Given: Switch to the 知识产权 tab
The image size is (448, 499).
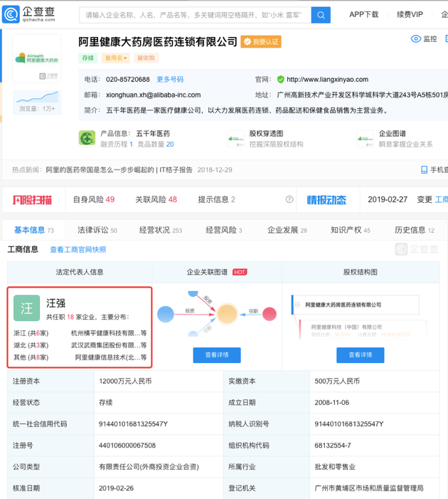Looking at the screenshot, I should pyautogui.click(x=351, y=230).
